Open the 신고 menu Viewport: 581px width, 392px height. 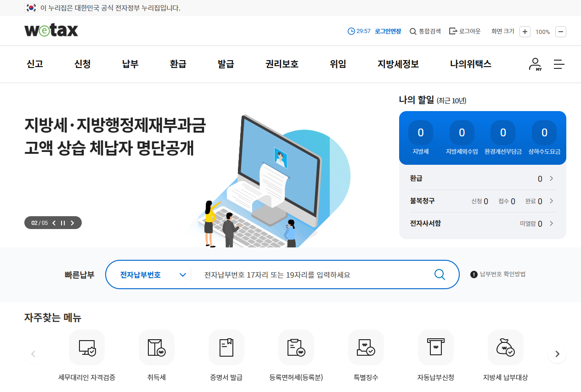click(35, 64)
